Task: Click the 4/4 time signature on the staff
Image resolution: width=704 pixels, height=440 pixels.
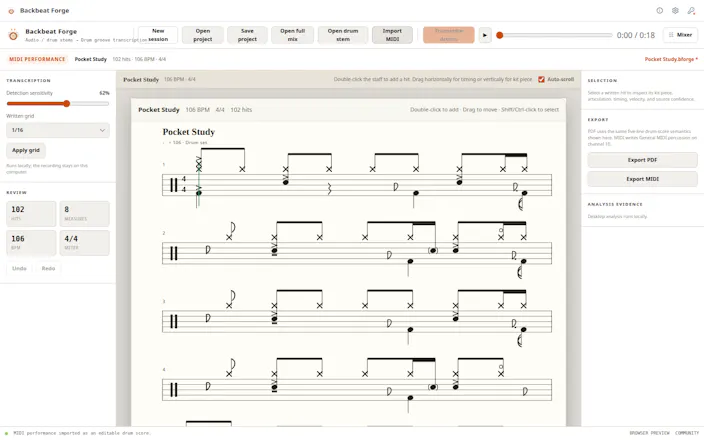Action: coord(184,185)
